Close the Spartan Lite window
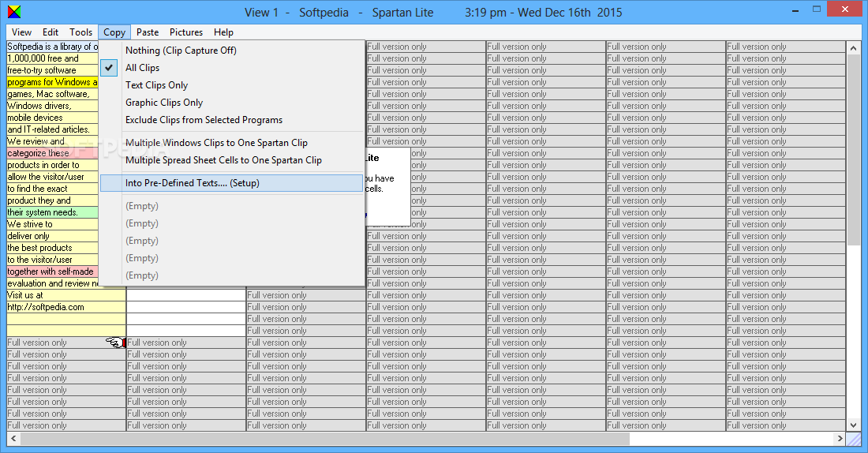Image resolution: width=868 pixels, height=453 pixels. point(845,9)
